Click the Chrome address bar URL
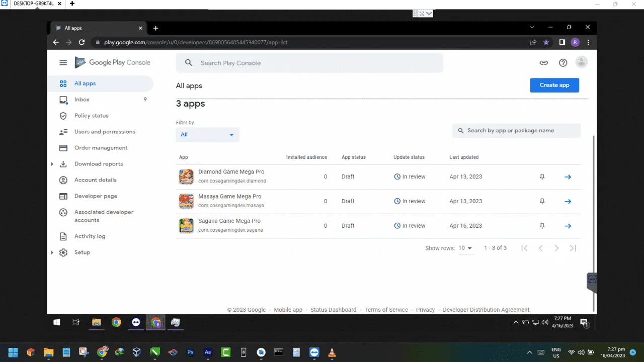The width and height of the screenshot is (644, 362). 196,42
